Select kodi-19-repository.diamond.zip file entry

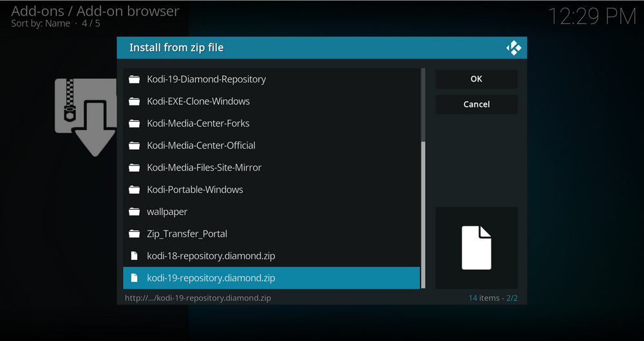(211, 278)
